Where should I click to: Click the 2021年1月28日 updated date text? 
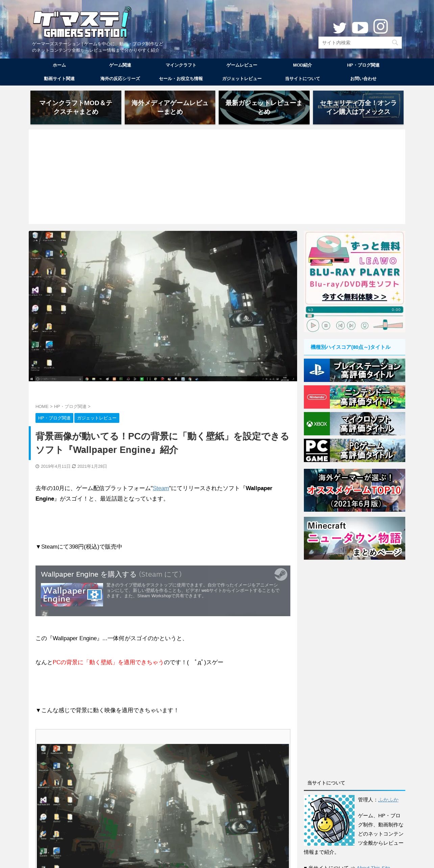[92, 466]
